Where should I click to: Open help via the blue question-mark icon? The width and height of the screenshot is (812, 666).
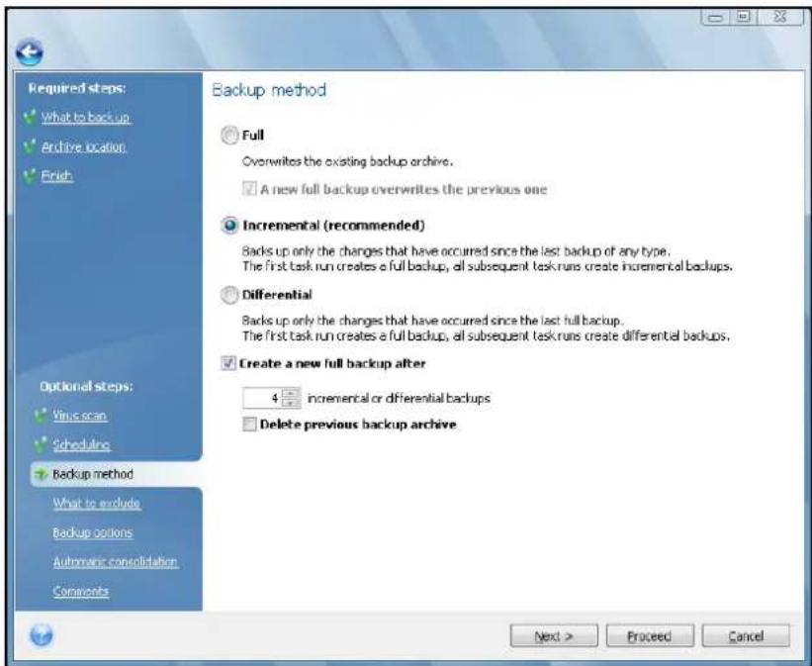click(x=41, y=635)
